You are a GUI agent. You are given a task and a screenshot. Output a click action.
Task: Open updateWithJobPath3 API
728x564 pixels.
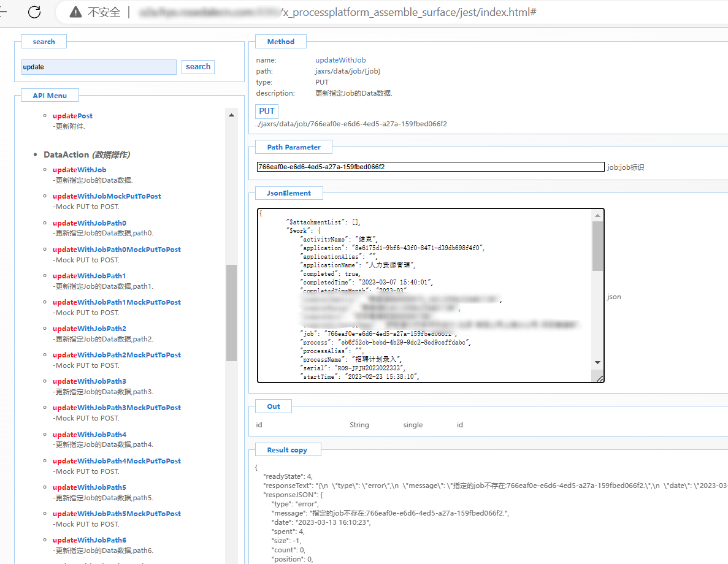[89, 381]
